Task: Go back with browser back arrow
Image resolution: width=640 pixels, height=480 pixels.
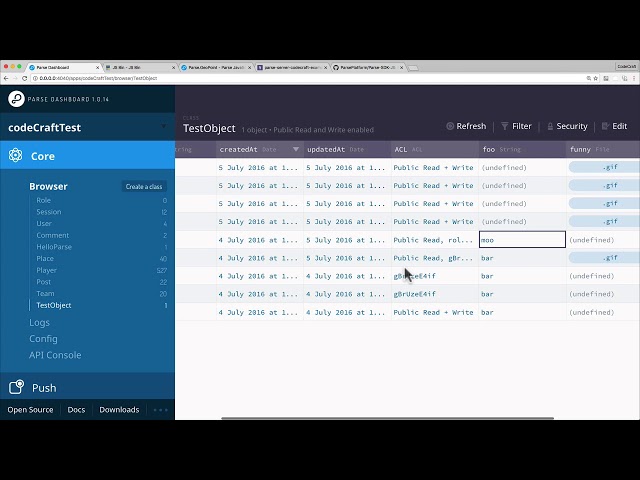Action: [6, 78]
